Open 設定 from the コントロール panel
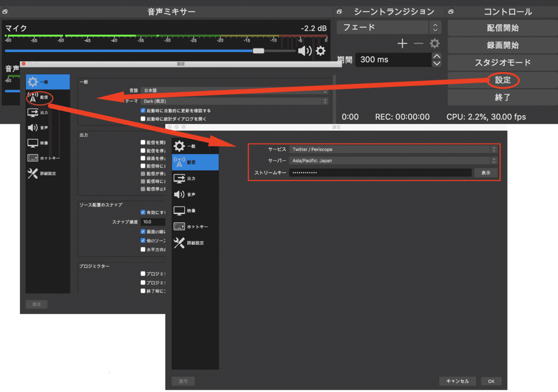This screenshot has width=558, height=392. click(x=502, y=80)
